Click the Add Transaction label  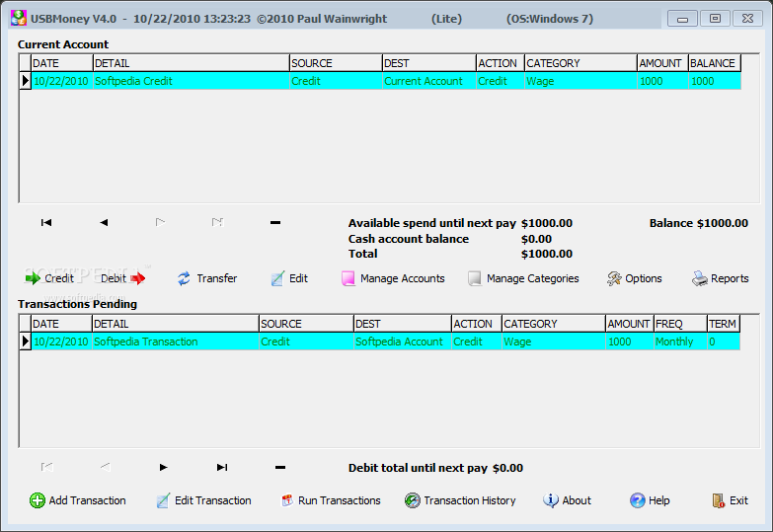pyautogui.click(x=87, y=500)
